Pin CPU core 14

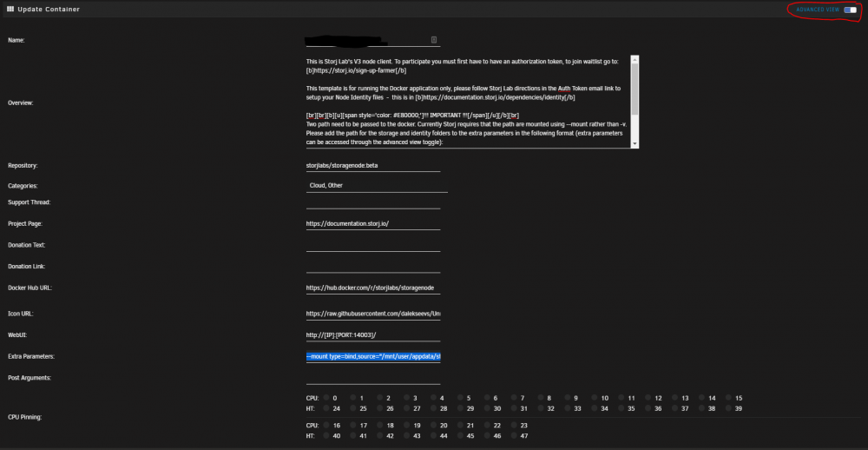click(x=702, y=398)
